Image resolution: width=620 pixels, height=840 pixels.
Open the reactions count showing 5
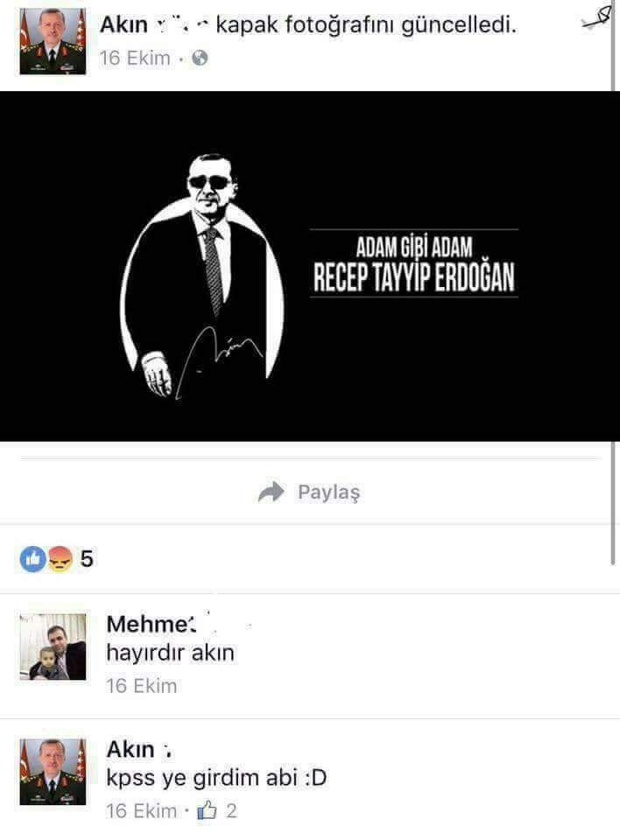click(x=87, y=559)
